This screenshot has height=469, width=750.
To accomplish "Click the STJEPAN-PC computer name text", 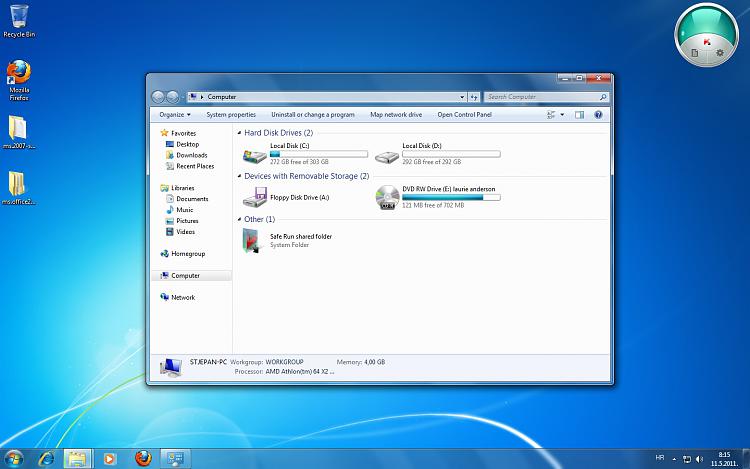I will click(208, 362).
